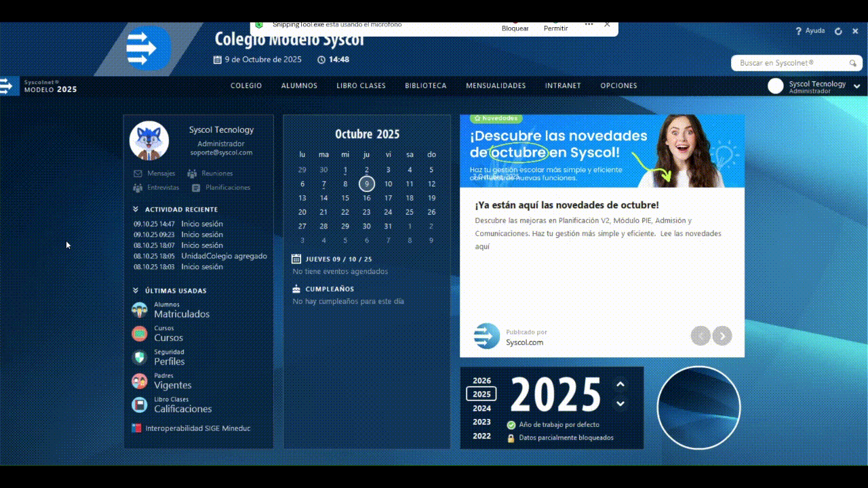Click the Novedades tag on the banner

496,118
